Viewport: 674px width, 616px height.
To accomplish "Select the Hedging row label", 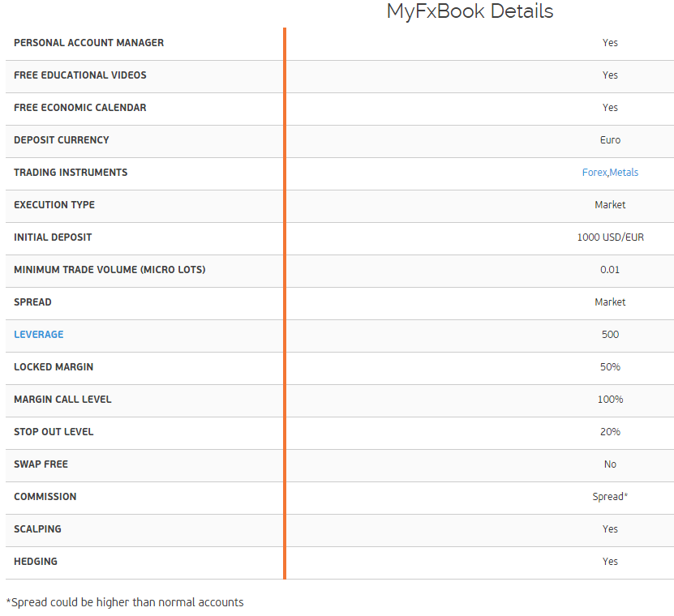I will [36, 562].
